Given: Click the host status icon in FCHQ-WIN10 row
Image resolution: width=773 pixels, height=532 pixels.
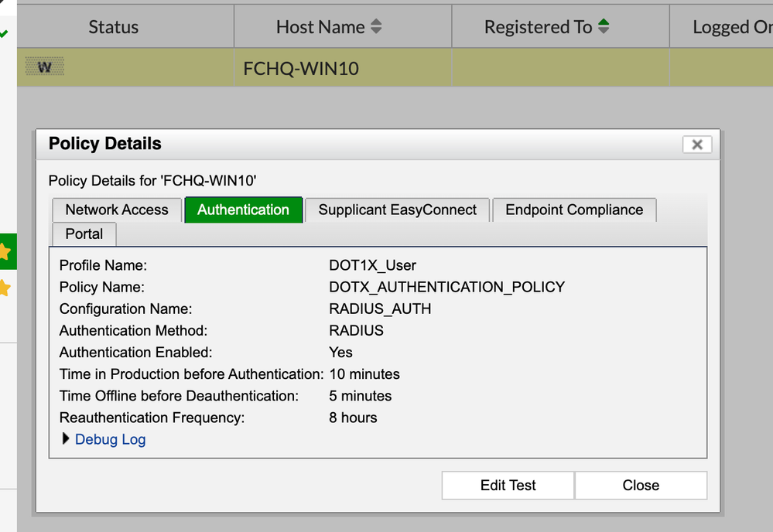Looking at the screenshot, I should [44, 67].
